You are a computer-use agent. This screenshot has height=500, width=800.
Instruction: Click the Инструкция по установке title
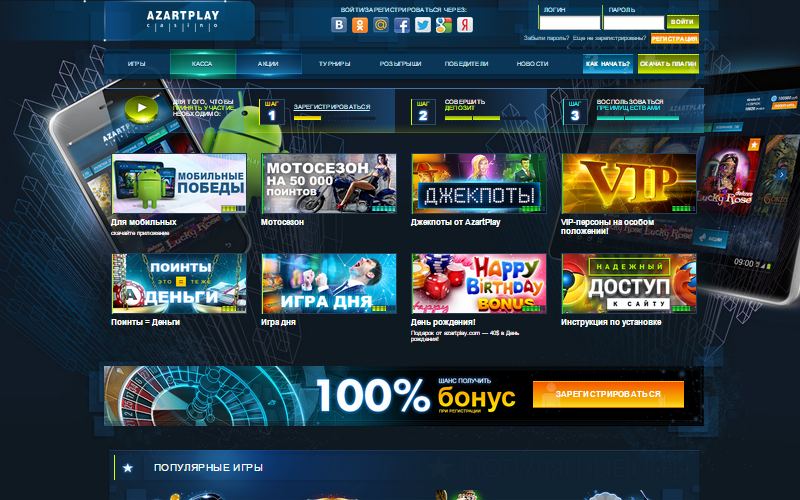click(x=611, y=322)
